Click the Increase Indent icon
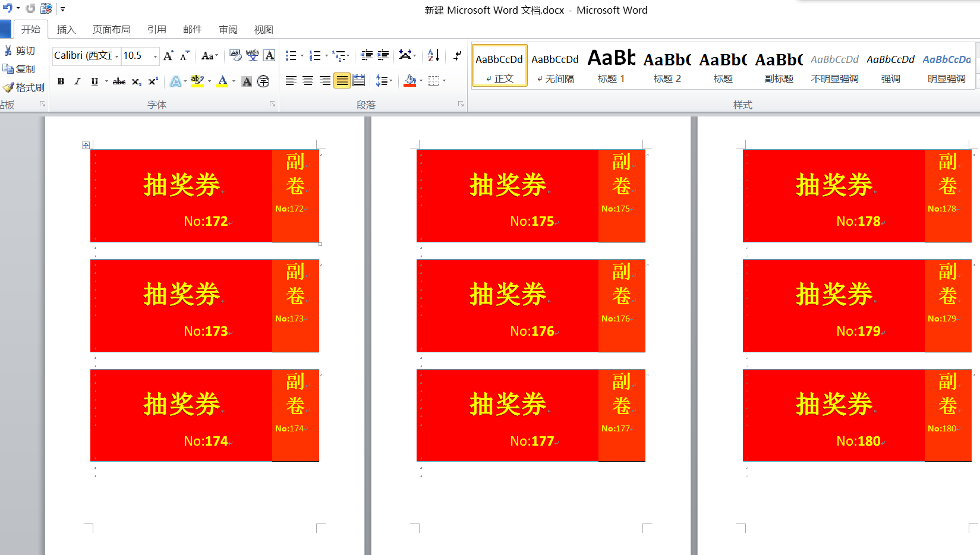 click(383, 55)
